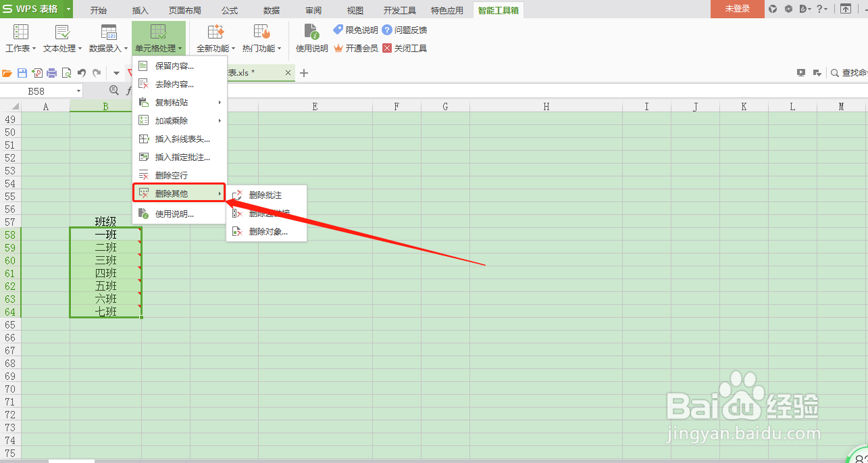
Task: Switch to the 数据 ribbon tab
Action: pos(272,10)
